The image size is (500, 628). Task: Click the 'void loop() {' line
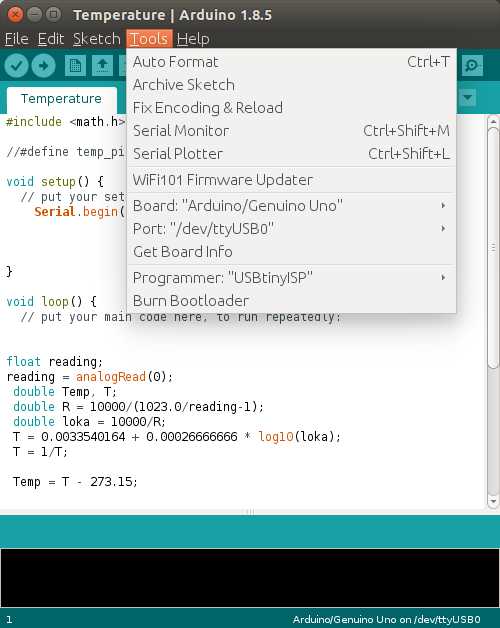coord(52,301)
